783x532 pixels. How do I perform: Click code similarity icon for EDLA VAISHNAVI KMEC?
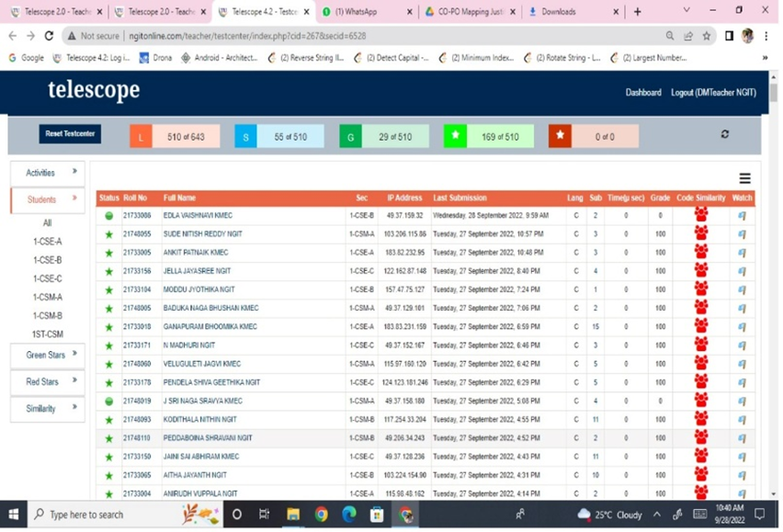click(701, 215)
